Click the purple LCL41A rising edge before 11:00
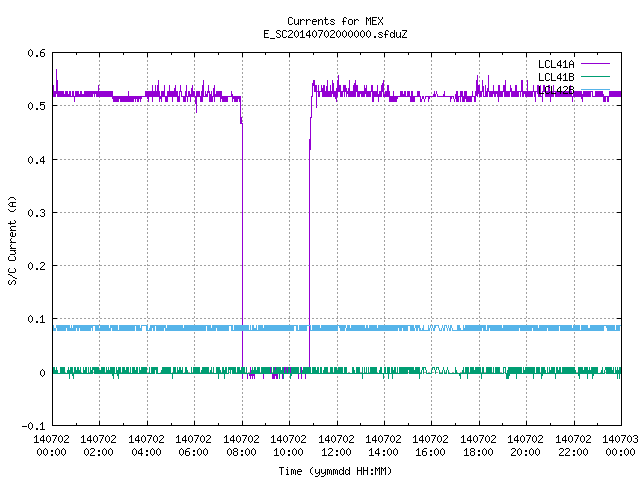The width and height of the screenshot is (640, 480). pyautogui.click(x=309, y=245)
